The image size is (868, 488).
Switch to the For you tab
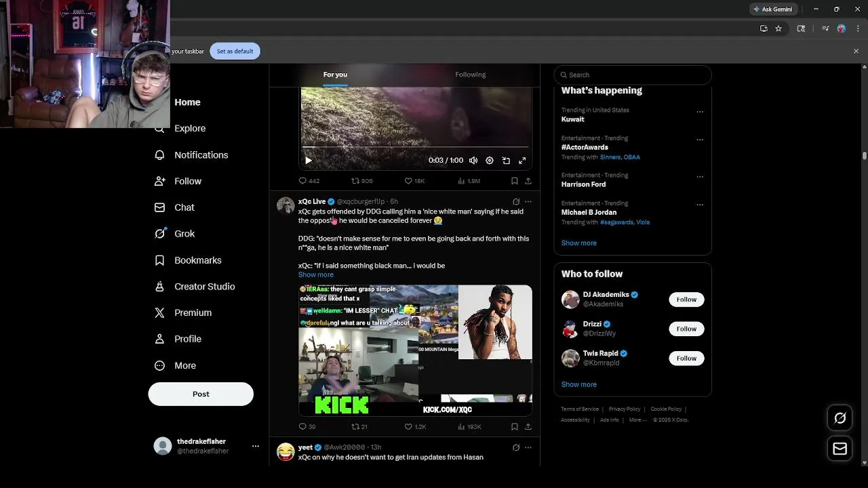(335, 75)
